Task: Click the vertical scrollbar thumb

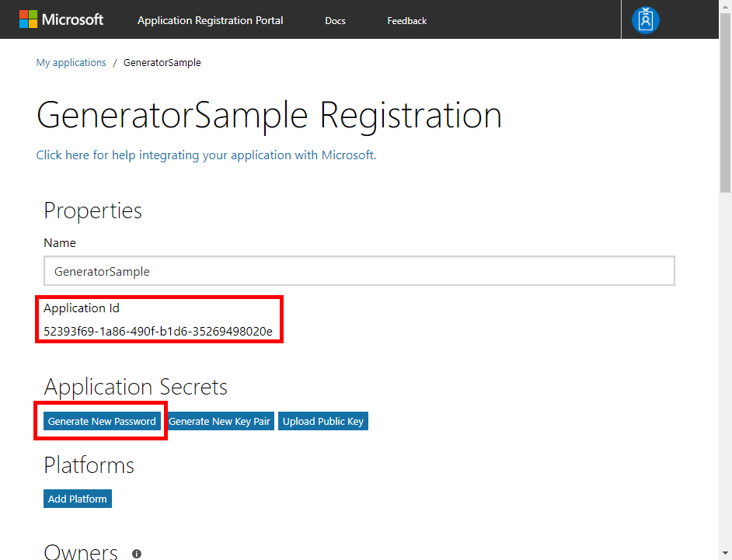Action: coord(725,103)
